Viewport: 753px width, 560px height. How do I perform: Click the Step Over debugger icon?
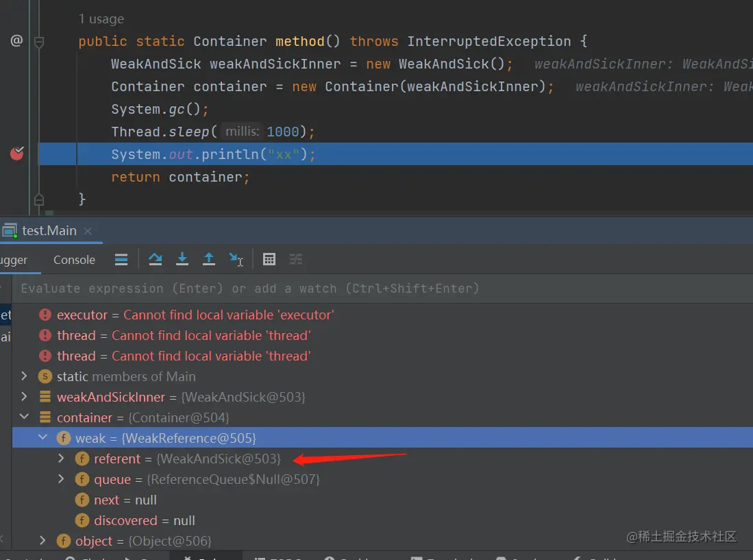tap(155, 259)
